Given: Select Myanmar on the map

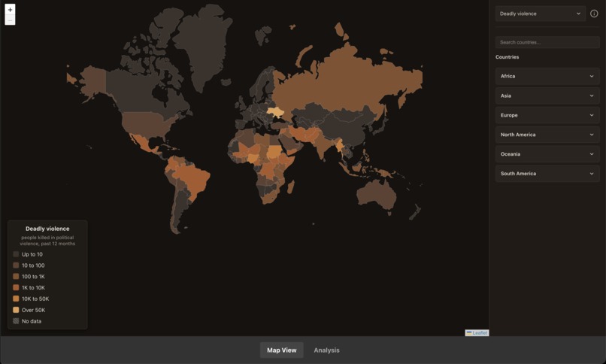Looking at the screenshot, I should [x=339, y=146].
